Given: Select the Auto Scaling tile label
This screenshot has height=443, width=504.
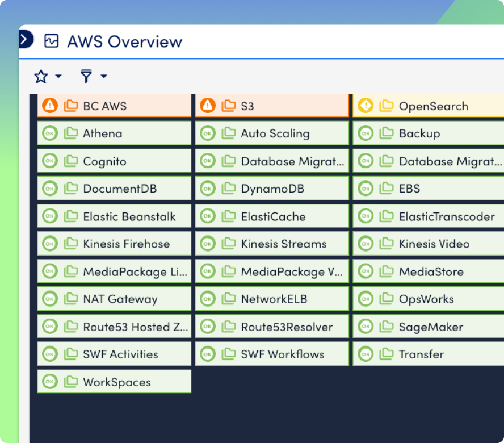Looking at the screenshot, I should (x=275, y=134).
